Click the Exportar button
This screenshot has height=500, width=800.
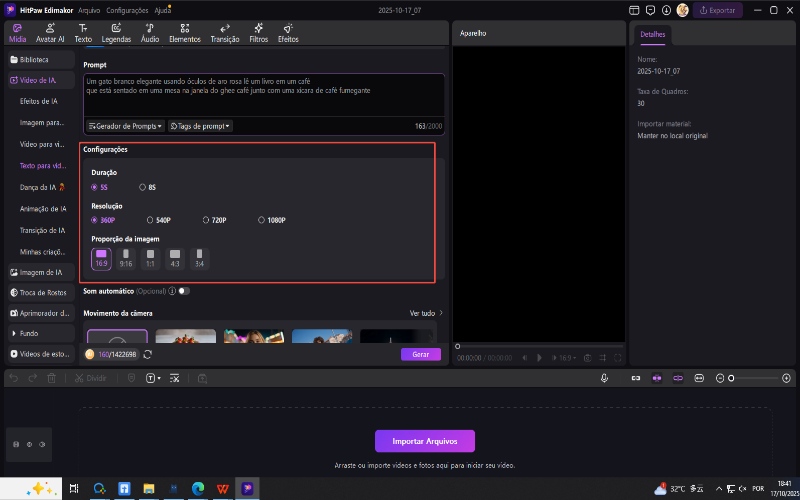coord(717,10)
